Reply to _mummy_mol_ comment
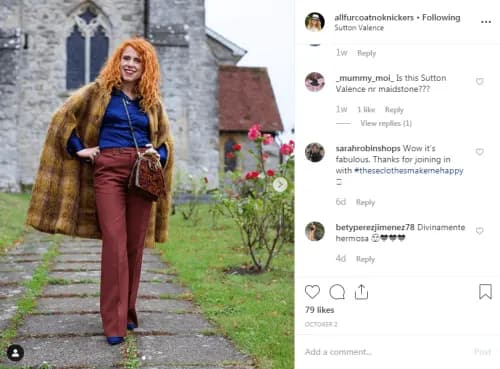 pos(394,110)
